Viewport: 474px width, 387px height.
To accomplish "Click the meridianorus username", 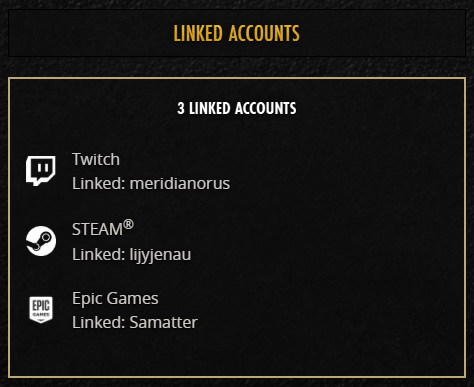I will 180,183.
